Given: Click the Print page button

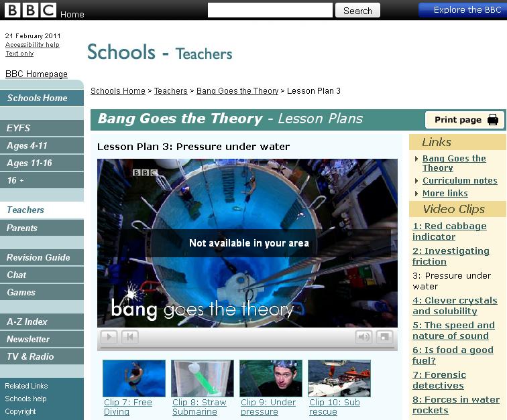Looking at the screenshot, I should 465,120.
